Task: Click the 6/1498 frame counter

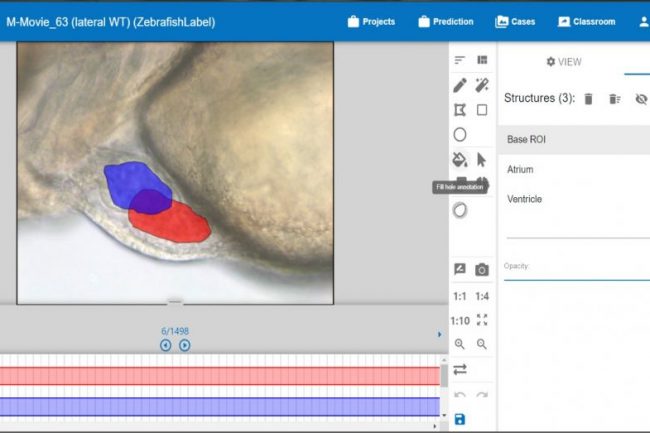Action: (175, 331)
